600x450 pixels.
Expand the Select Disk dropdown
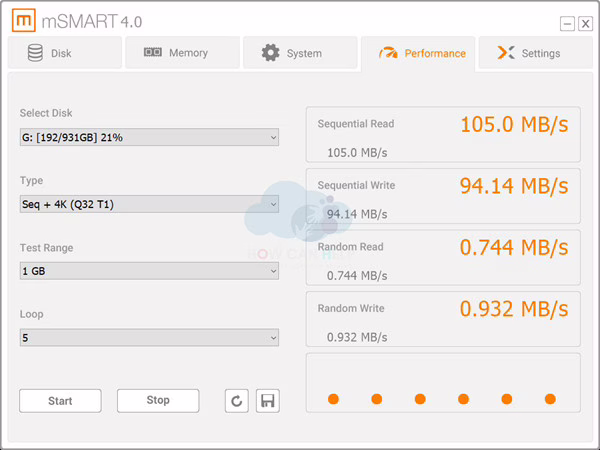(149, 137)
